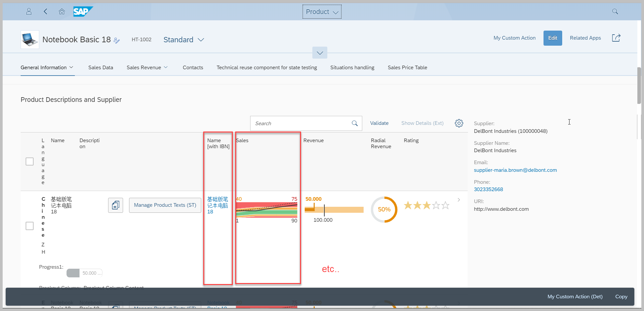Click the Progress1 indicator bar

point(84,273)
